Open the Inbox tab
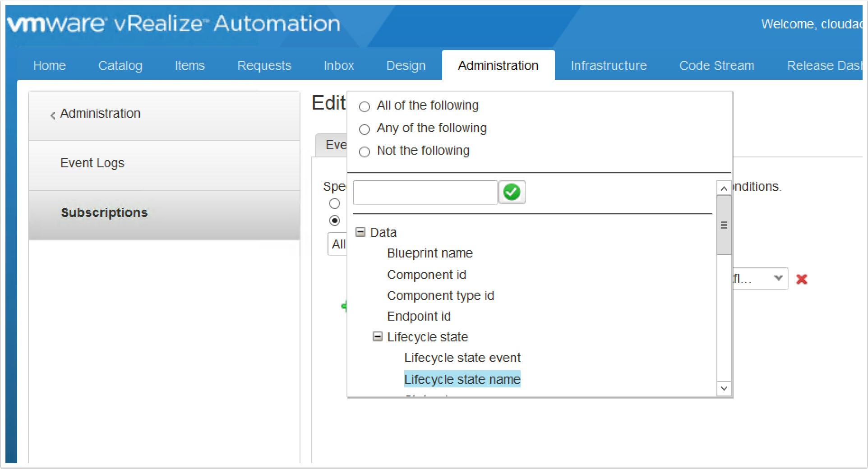868x469 pixels. 339,65
